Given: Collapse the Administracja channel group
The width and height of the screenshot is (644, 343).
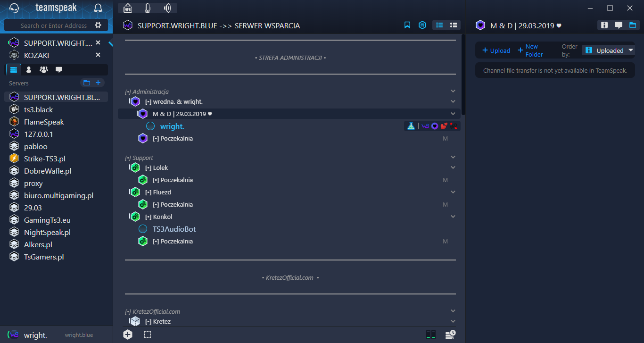Looking at the screenshot, I should [x=453, y=92].
